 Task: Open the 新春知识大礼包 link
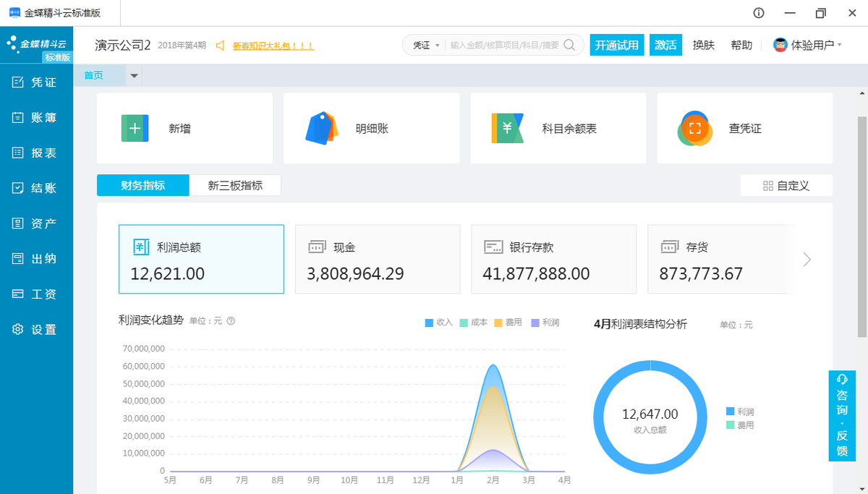point(273,46)
